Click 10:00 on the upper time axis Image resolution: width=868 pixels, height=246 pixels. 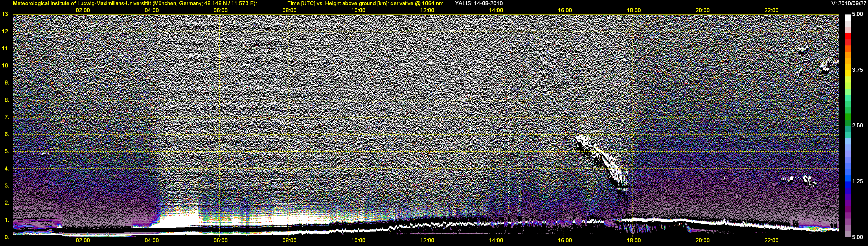click(358, 10)
